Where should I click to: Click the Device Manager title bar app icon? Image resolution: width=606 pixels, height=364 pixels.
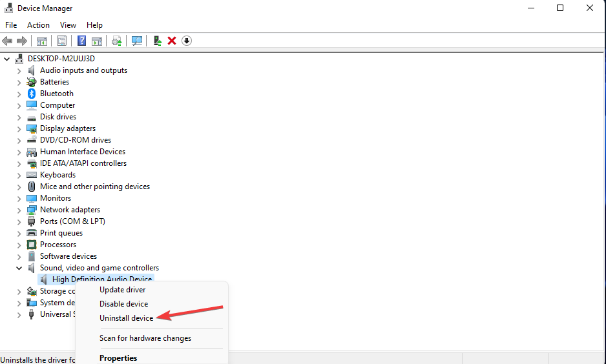(8, 8)
